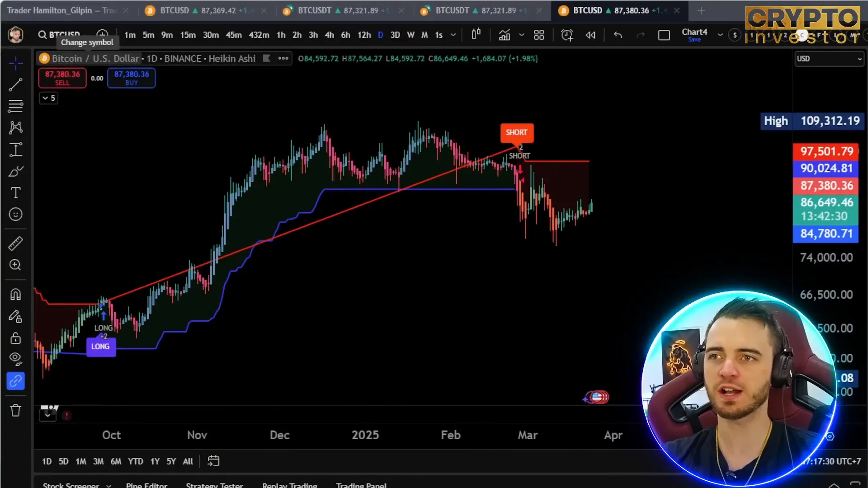Click the Chart4 layout name
The height and width of the screenshot is (488, 868).
(694, 32)
